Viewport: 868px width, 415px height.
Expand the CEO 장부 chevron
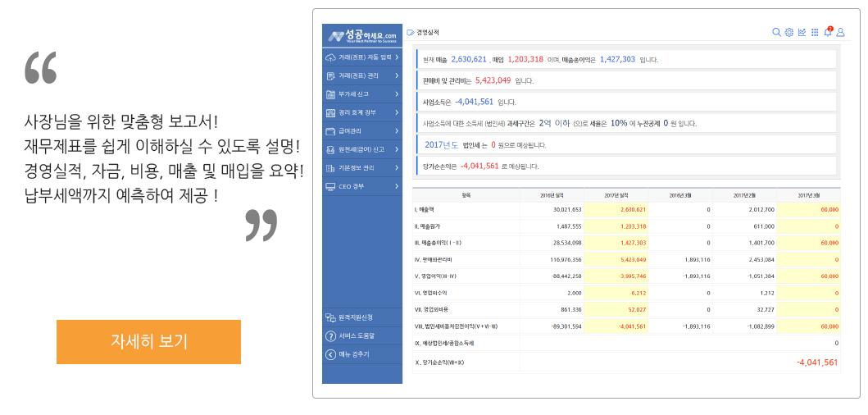[x=397, y=186]
